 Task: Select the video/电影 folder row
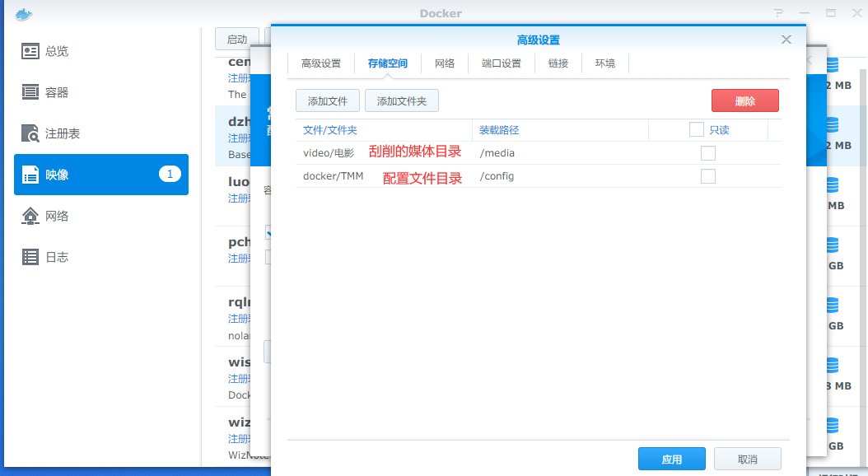click(329, 153)
